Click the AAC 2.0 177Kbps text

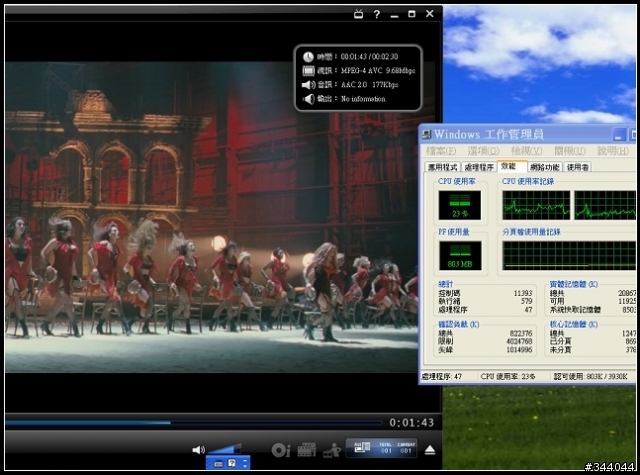[x=369, y=84]
